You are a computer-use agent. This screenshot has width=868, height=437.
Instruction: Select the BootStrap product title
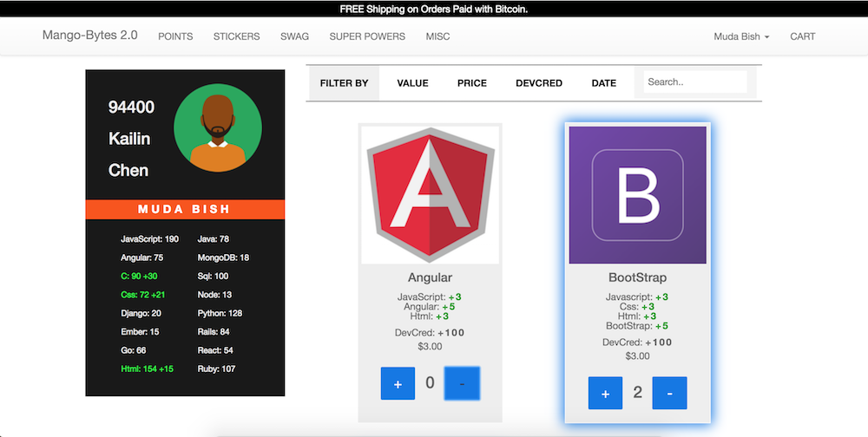click(638, 277)
